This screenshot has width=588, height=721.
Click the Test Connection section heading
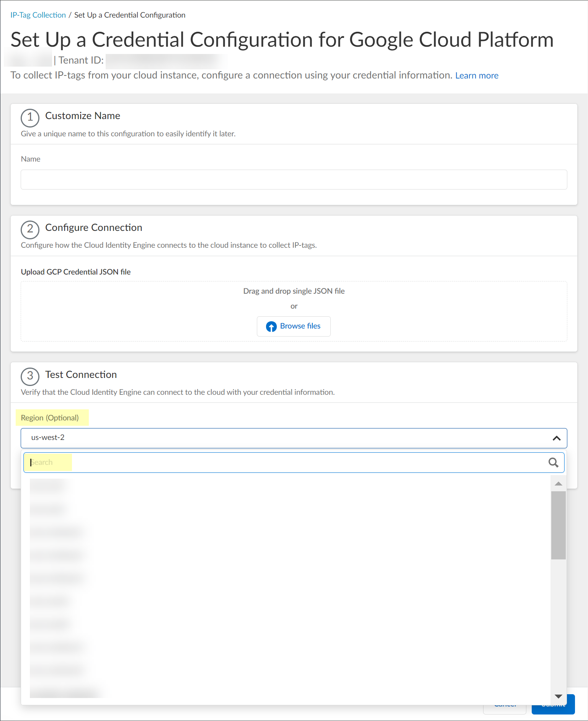pyautogui.click(x=81, y=374)
